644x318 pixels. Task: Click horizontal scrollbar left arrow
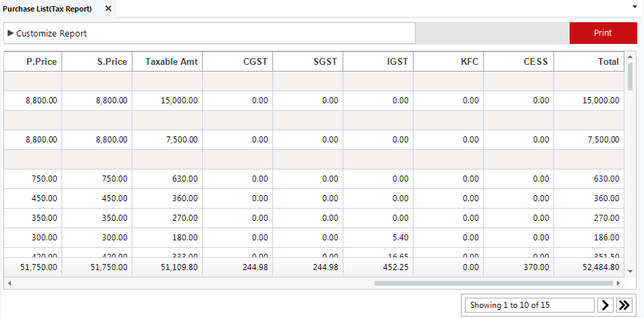(9, 283)
